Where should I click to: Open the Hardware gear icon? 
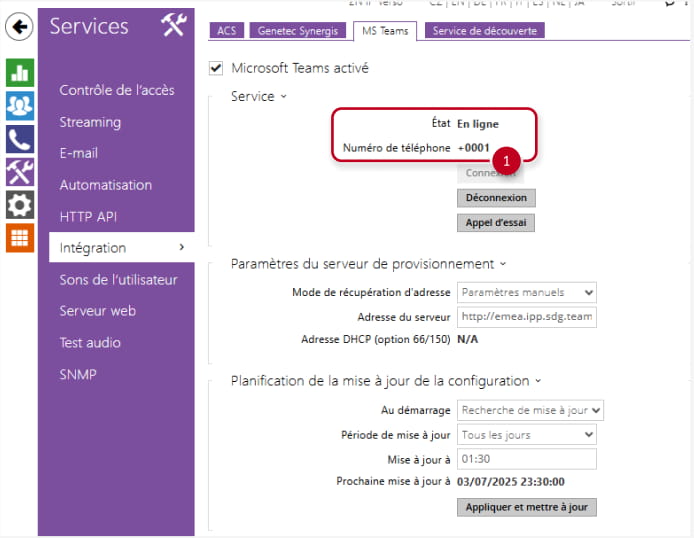20,205
